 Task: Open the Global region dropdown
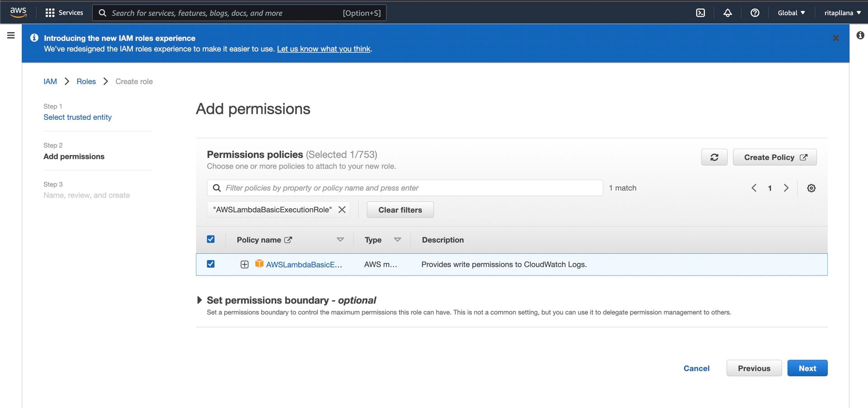tap(791, 13)
